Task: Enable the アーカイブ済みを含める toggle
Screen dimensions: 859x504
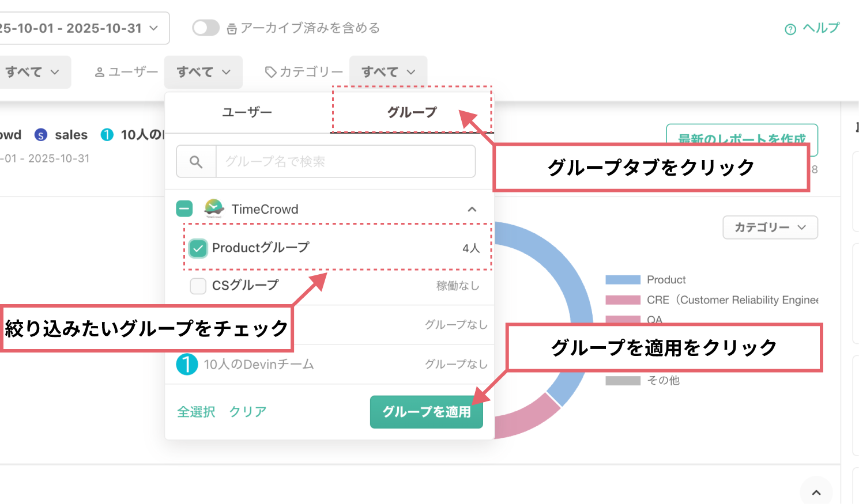Action: coord(205,27)
